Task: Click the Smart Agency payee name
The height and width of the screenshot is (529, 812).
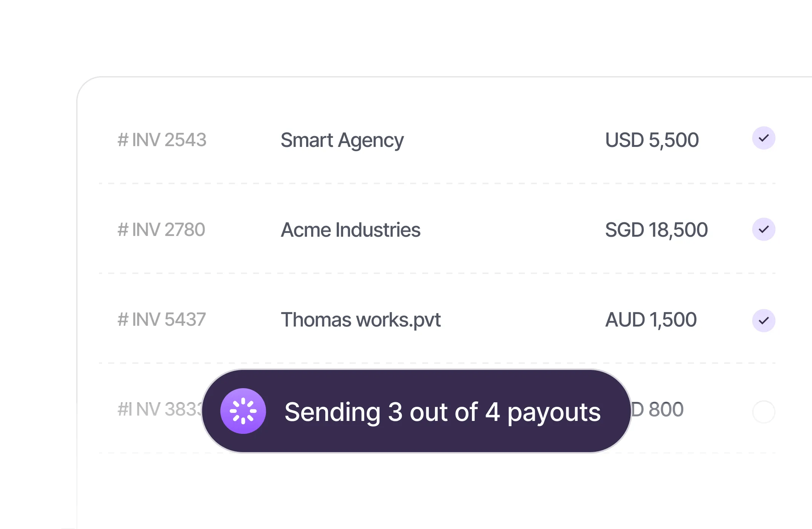Action: tap(342, 140)
